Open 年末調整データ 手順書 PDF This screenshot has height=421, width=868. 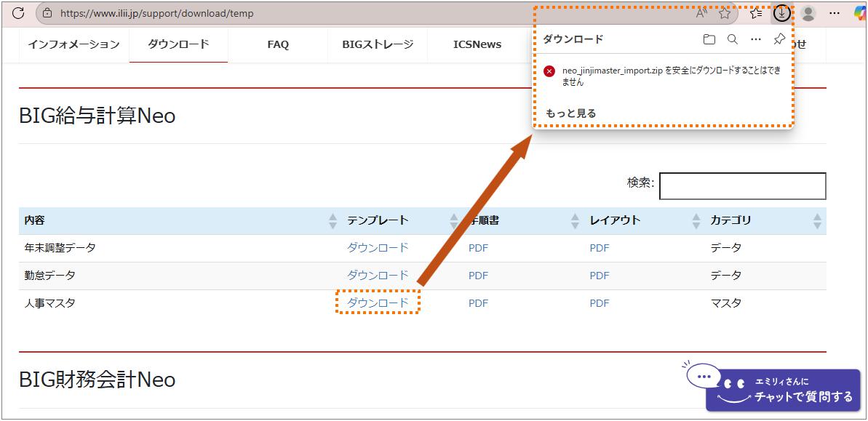(478, 248)
